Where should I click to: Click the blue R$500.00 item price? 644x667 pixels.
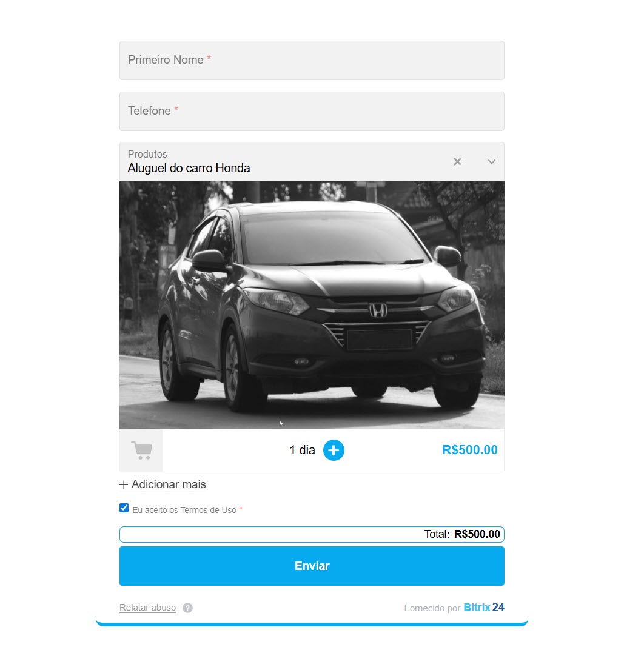point(469,450)
